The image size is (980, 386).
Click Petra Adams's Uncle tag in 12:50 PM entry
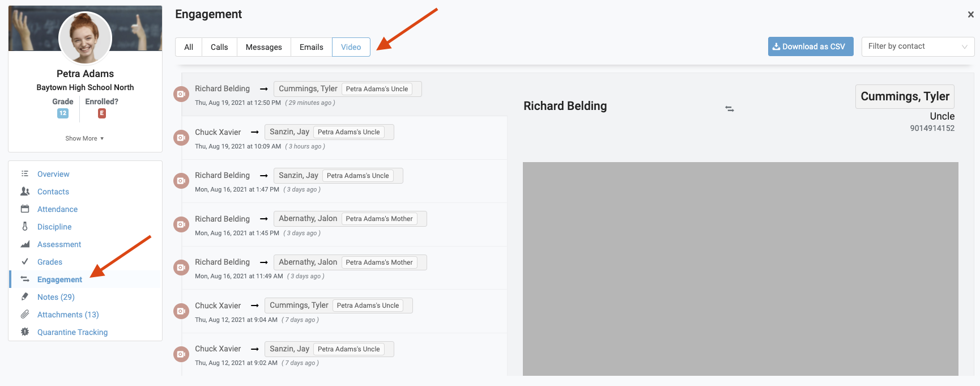pyautogui.click(x=377, y=89)
